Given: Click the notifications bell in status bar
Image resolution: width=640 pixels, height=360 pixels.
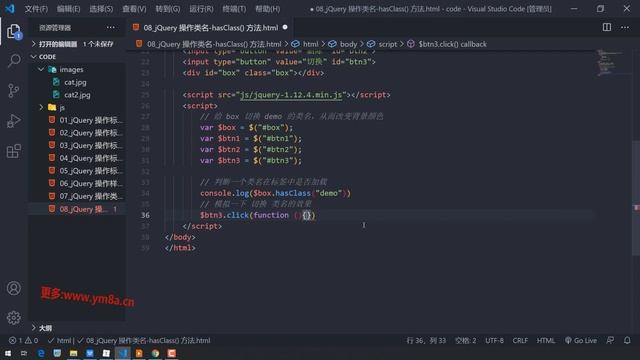Looking at the screenshot, I should click(627, 340).
